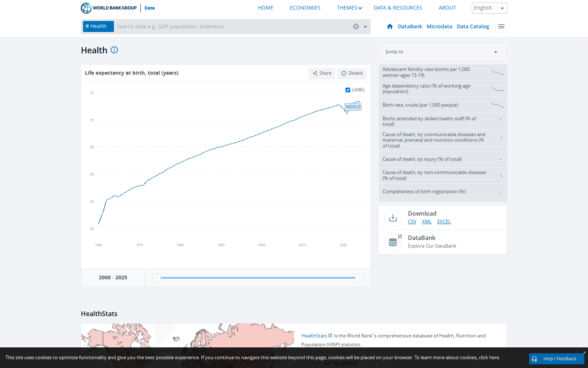The height and width of the screenshot is (368, 588).
Task: Open the Adolescent fertility rate sparkline
Action: pyautogui.click(x=498, y=72)
